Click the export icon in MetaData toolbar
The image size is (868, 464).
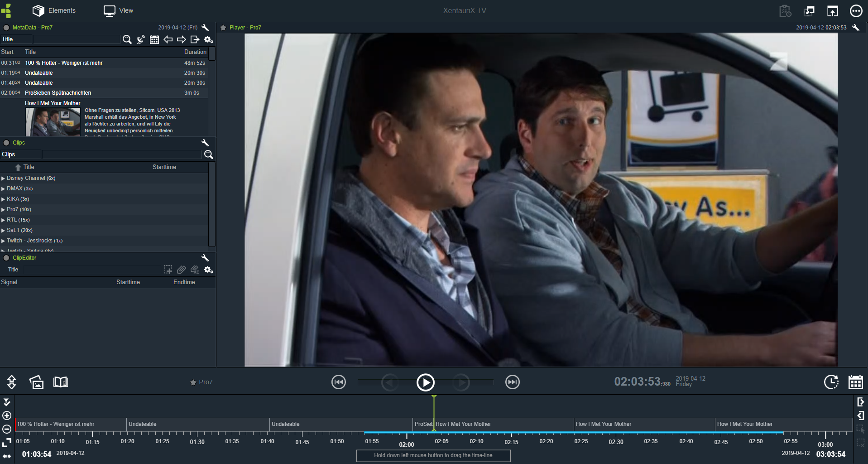[x=195, y=39]
